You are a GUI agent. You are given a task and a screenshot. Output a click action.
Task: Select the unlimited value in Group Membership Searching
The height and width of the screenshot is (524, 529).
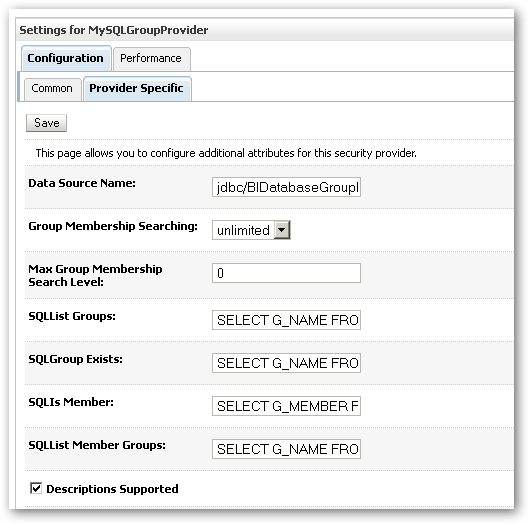243,230
